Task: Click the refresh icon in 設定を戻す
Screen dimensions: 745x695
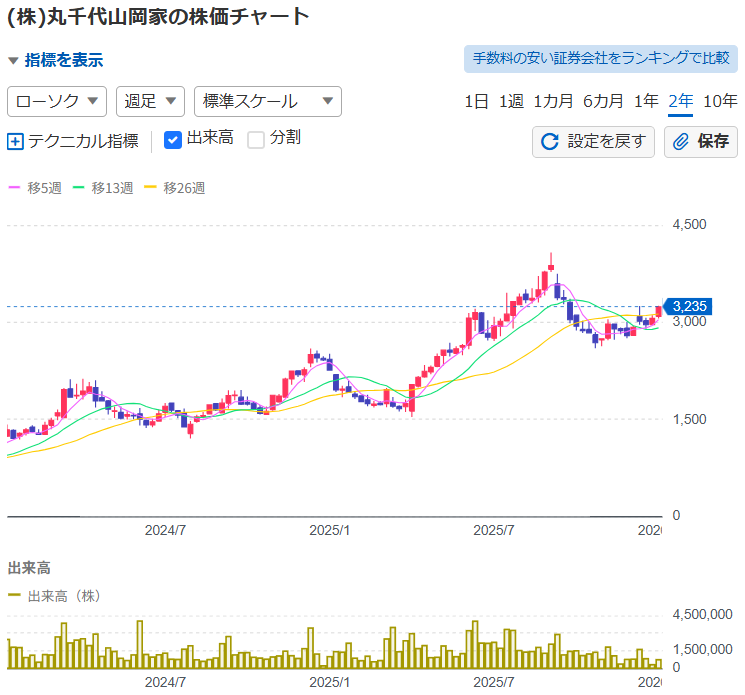Action: tap(549, 141)
